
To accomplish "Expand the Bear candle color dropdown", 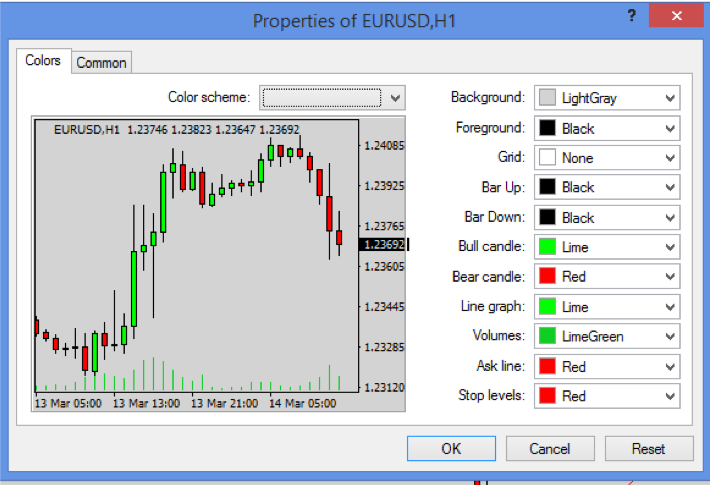I will [x=607, y=276].
